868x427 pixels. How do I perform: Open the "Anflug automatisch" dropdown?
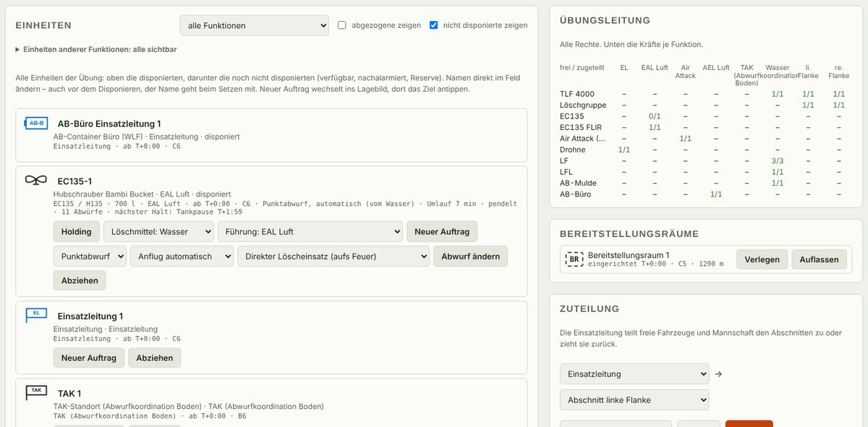182,256
